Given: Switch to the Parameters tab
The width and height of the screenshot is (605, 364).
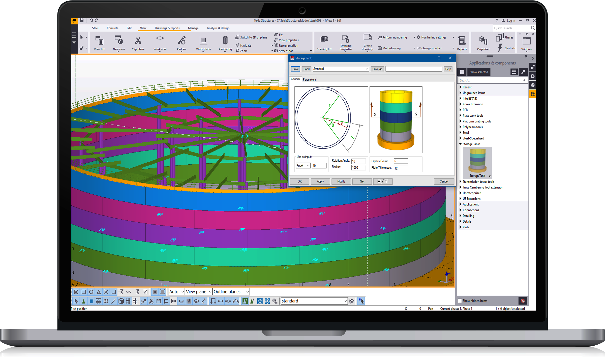Looking at the screenshot, I should 309,79.
